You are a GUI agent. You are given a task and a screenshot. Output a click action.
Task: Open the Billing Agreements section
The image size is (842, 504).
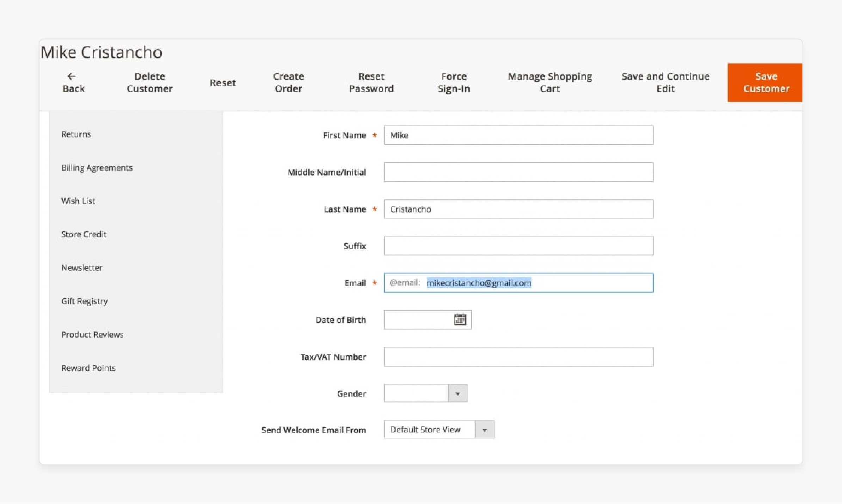(97, 168)
